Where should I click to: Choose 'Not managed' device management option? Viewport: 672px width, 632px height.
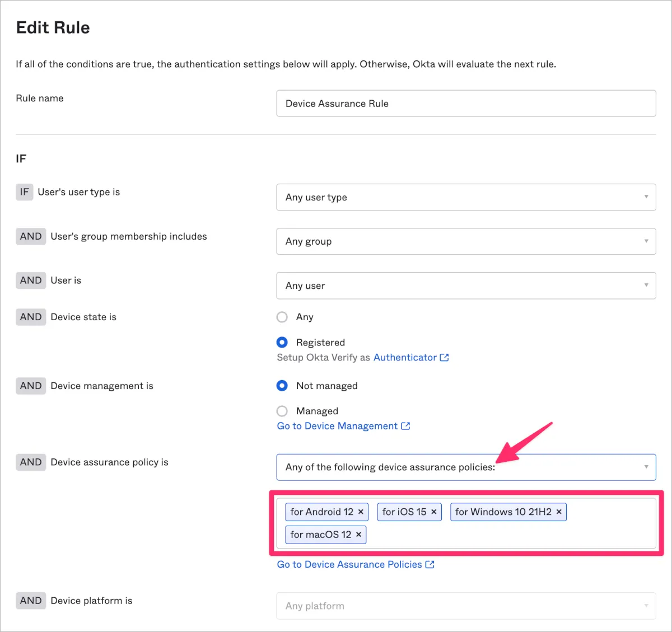click(282, 386)
